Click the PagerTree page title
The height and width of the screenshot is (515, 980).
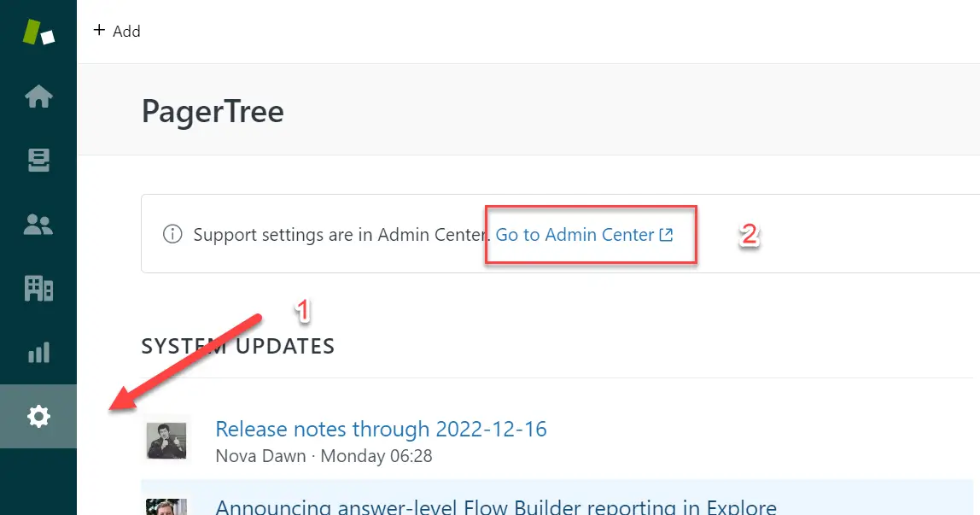(x=213, y=112)
